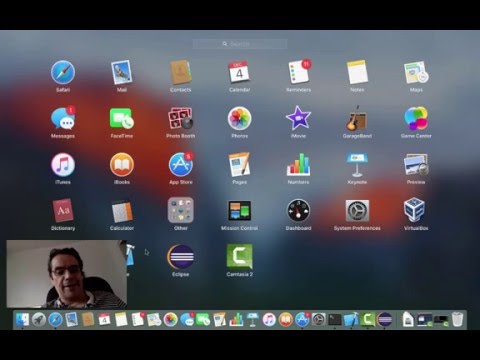The width and height of the screenshot is (480, 360).
Task: Launch iMovie from Launchpad
Action: click(x=298, y=118)
